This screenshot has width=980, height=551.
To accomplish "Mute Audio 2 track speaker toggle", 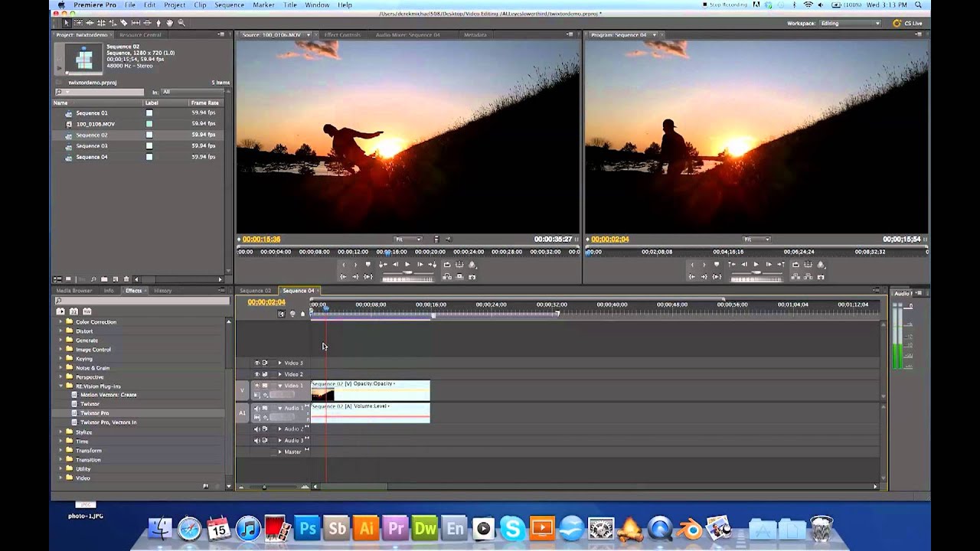I will click(256, 429).
